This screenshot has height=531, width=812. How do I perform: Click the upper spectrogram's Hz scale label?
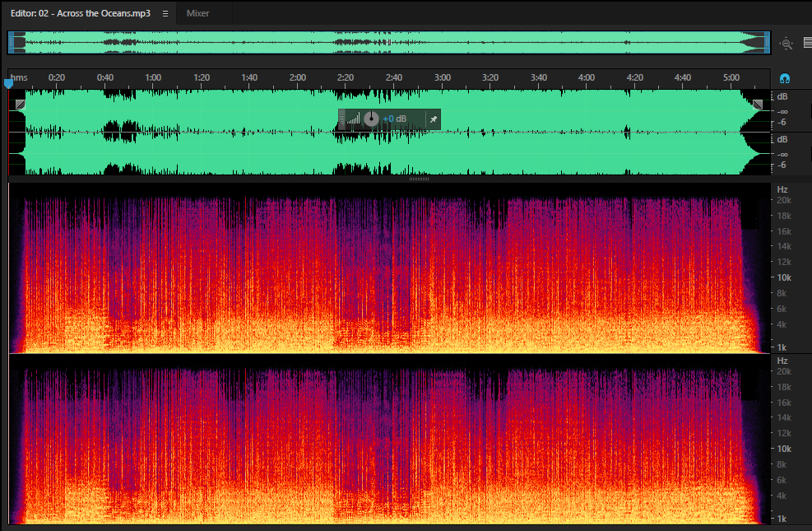point(782,189)
